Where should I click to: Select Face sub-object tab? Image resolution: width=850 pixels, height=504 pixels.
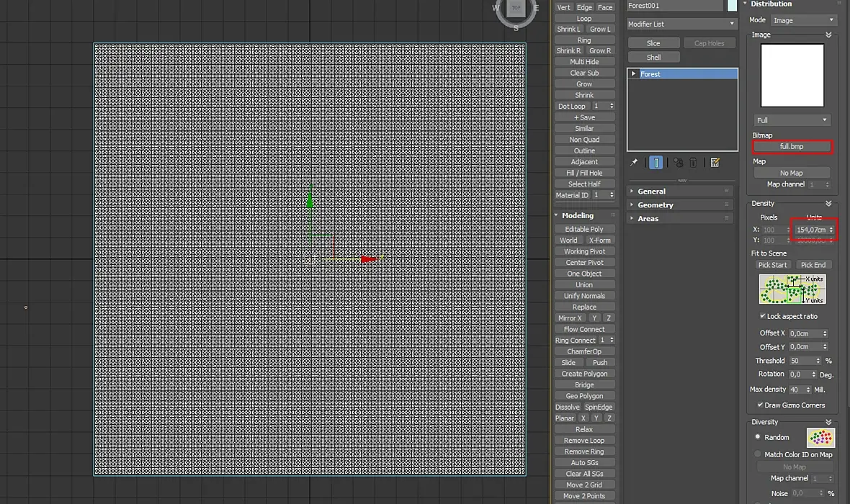click(605, 7)
